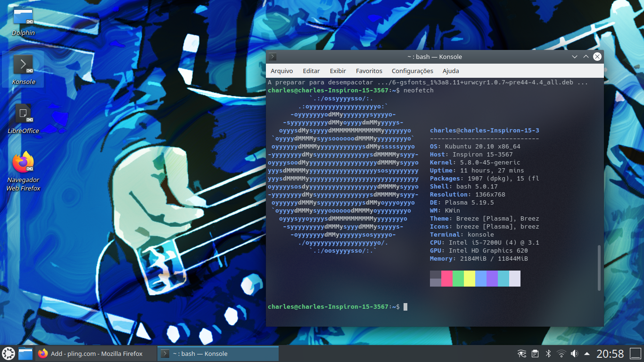Open the Ajuda menu
644x362 pixels.
click(451, 71)
